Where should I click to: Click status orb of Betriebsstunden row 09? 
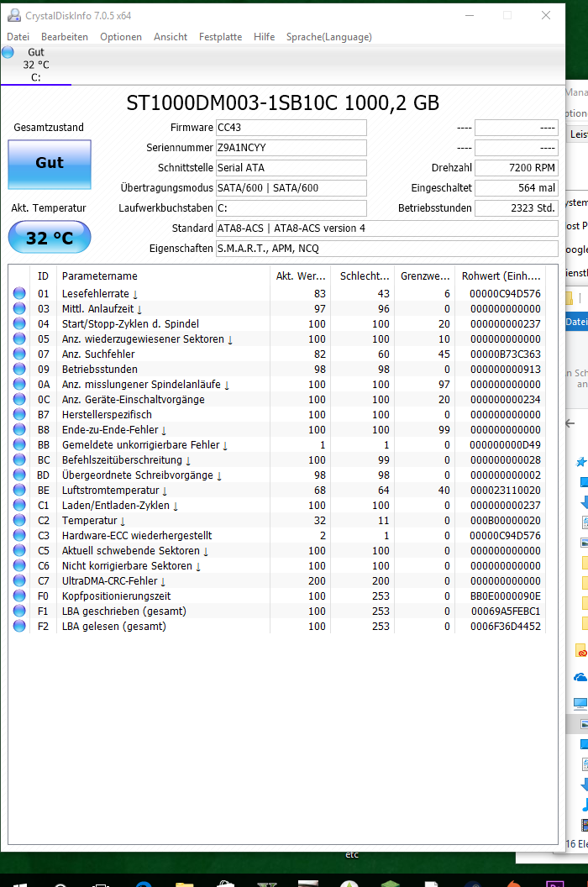[19, 369]
